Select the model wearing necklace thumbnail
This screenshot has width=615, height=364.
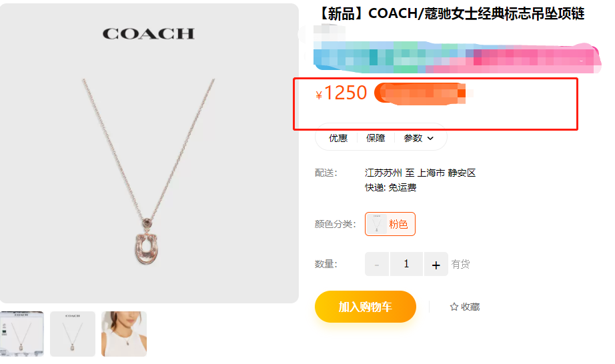[124, 334]
